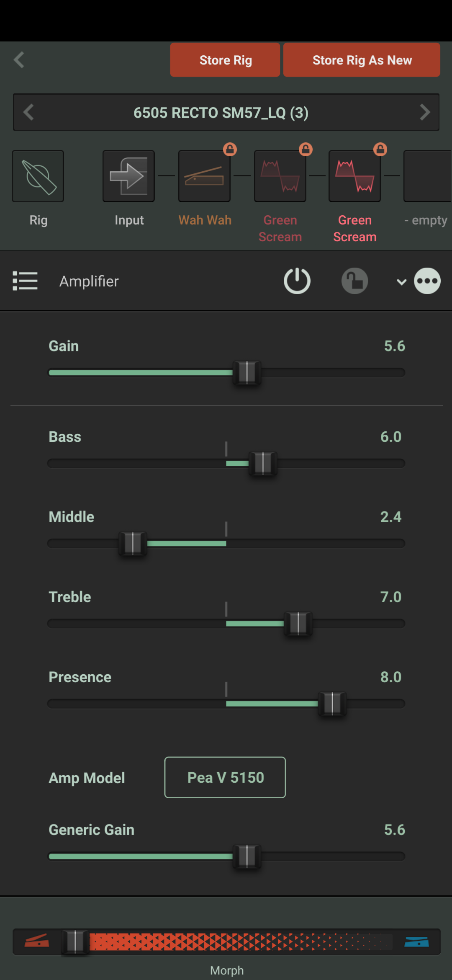Open the empty effect slot

(427, 176)
